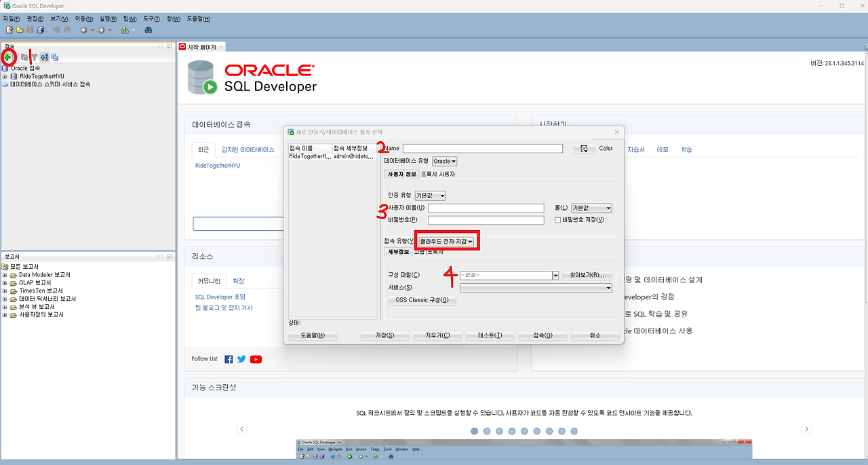Image resolution: width=868 pixels, height=465 pixels.
Task: Switch to the 세부정보 tab
Action: pos(397,252)
